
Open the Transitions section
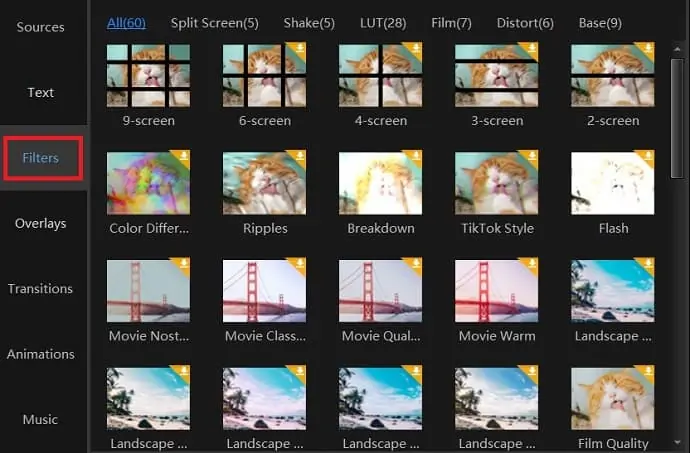click(40, 289)
